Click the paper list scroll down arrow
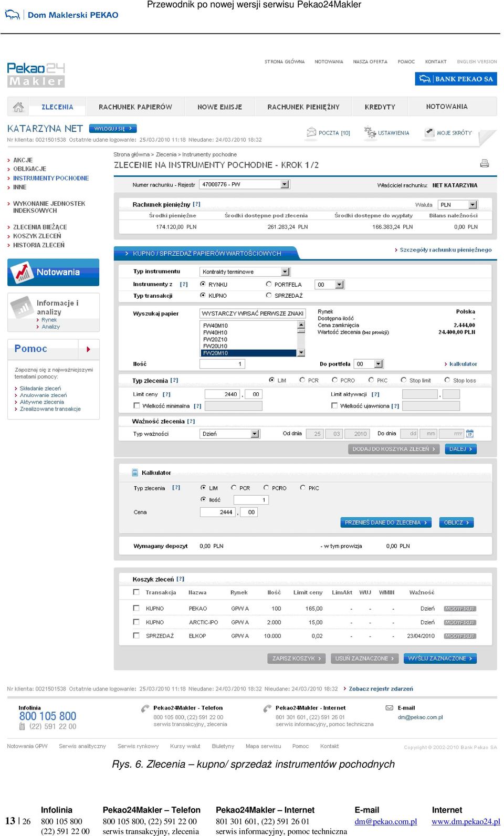Image resolution: width=504 pixels, height=836 pixels. tap(301, 353)
